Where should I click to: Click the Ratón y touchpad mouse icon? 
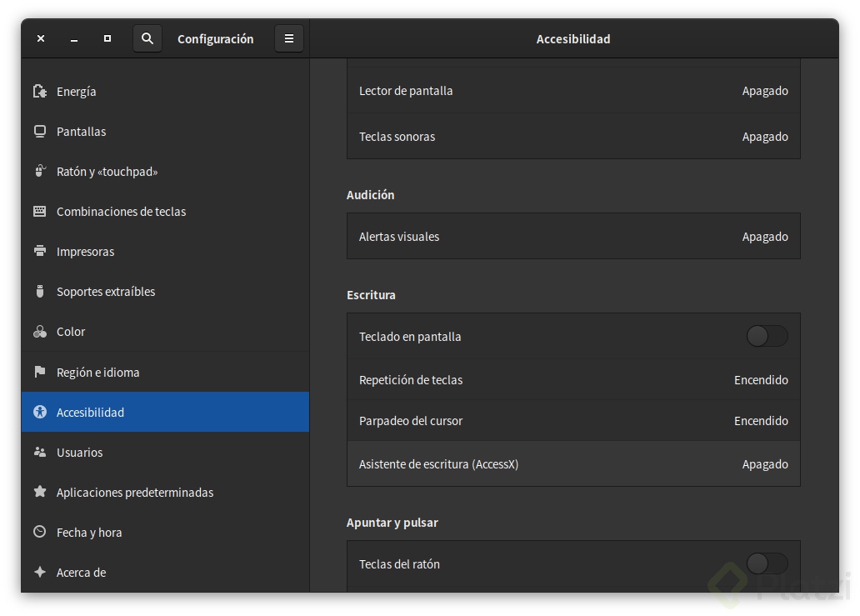coord(39,171)
